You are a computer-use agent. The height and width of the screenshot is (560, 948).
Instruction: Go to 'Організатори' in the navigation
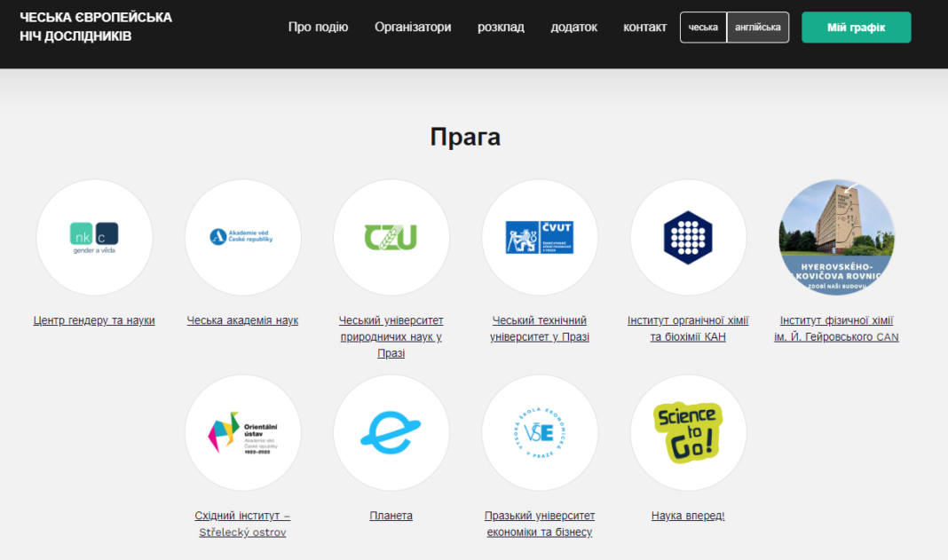point(413,28)
